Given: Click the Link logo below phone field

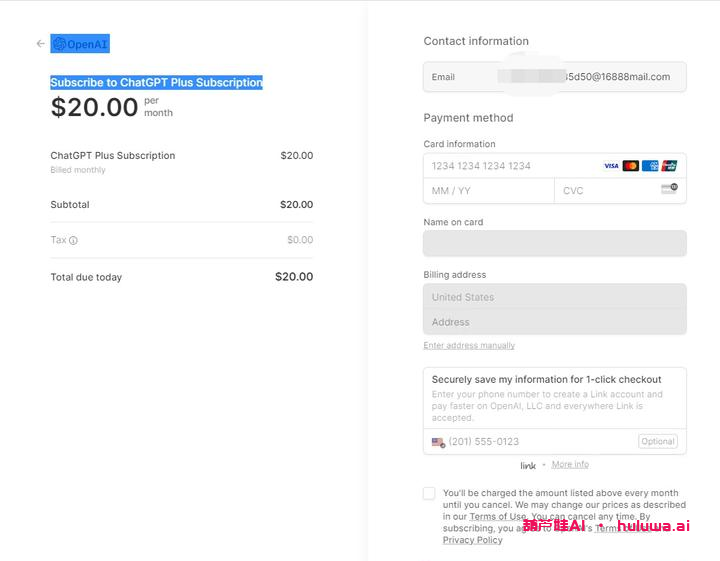Looking at the screenshot, I should [528, 465].
